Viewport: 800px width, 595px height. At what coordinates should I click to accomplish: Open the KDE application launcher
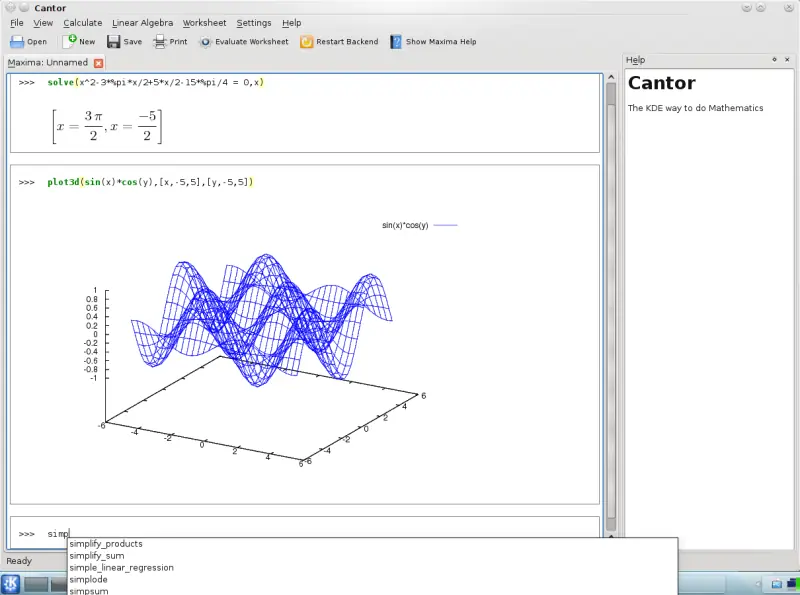[x=10, y=584]
